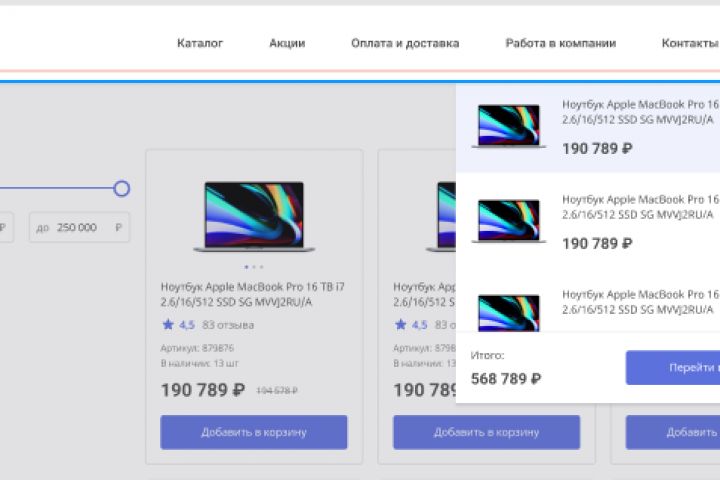Open the first product card's title link
Image resolution: width=720 pixels, height=480 pixels.
tap(252, 294)
